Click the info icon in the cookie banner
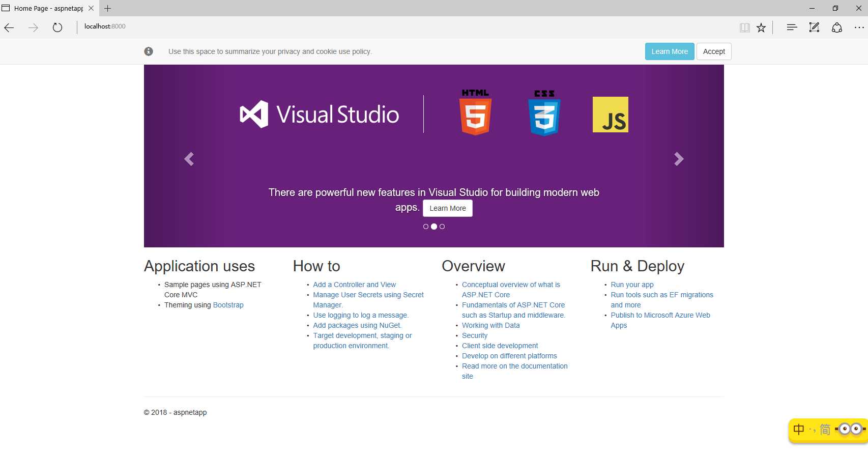The image size is (868, 452). 149,51
